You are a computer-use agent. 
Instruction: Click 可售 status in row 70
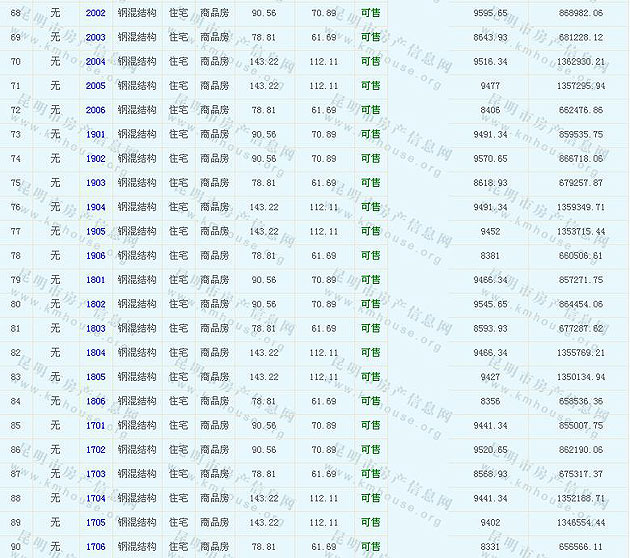pyautogui.click(x=370, y=61)
